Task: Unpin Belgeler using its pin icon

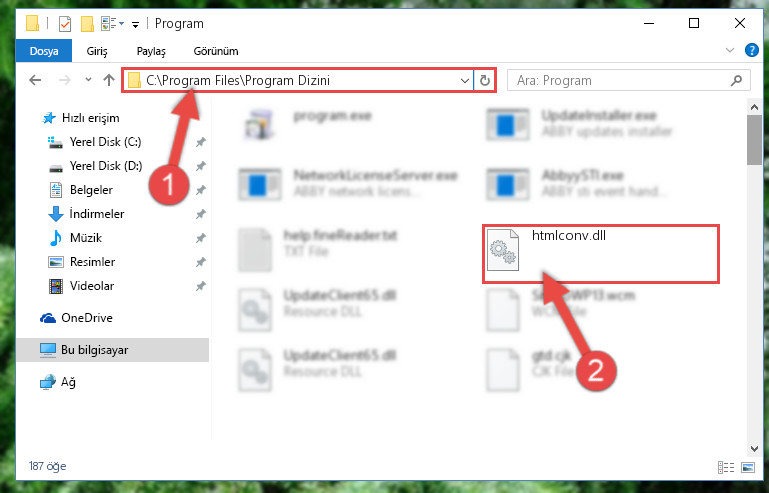Action: (x=201, y=190)
